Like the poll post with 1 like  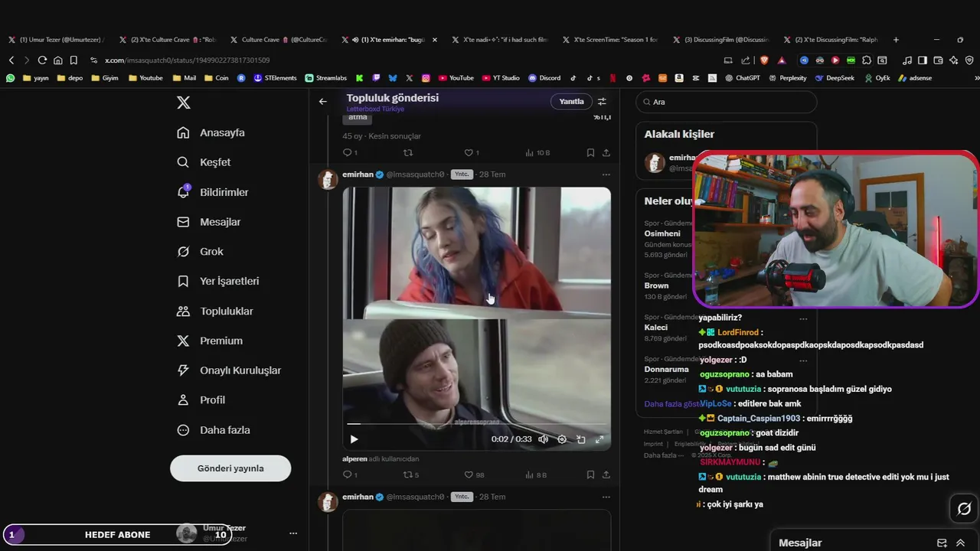(472, 152)
